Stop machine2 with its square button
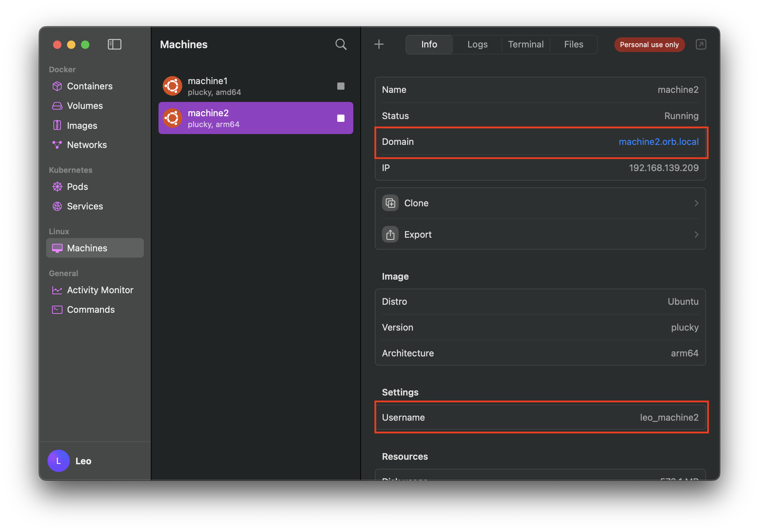Screen dimensions: 759x532 341,118
